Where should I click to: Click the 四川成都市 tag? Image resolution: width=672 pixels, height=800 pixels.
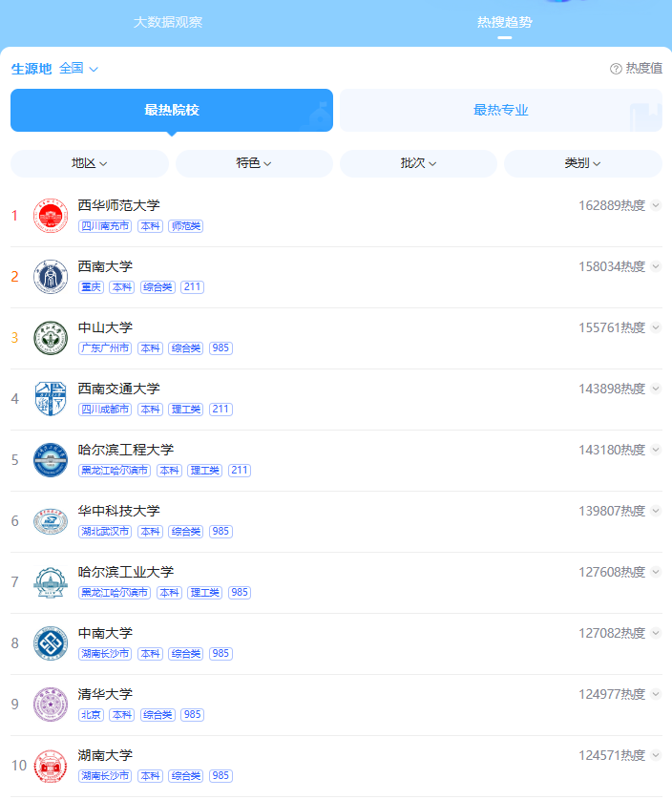click(x=105, y=410)
